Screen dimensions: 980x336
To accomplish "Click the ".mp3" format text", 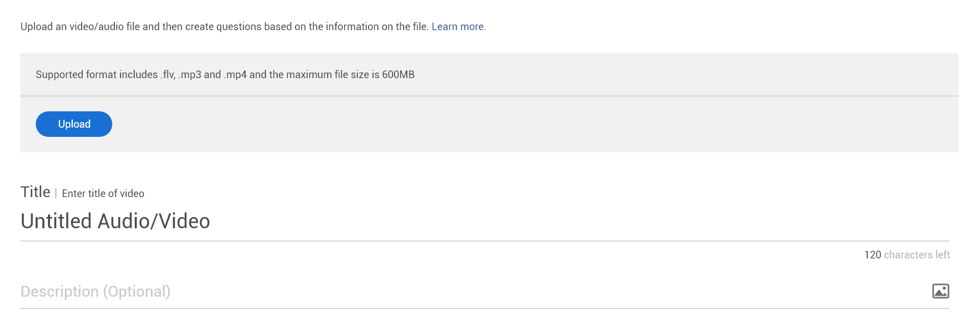I will (190, 75).
